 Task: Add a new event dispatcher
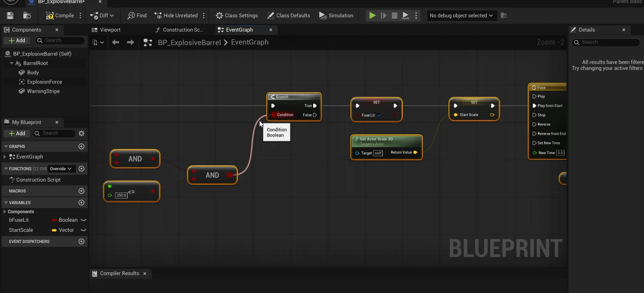81,242
